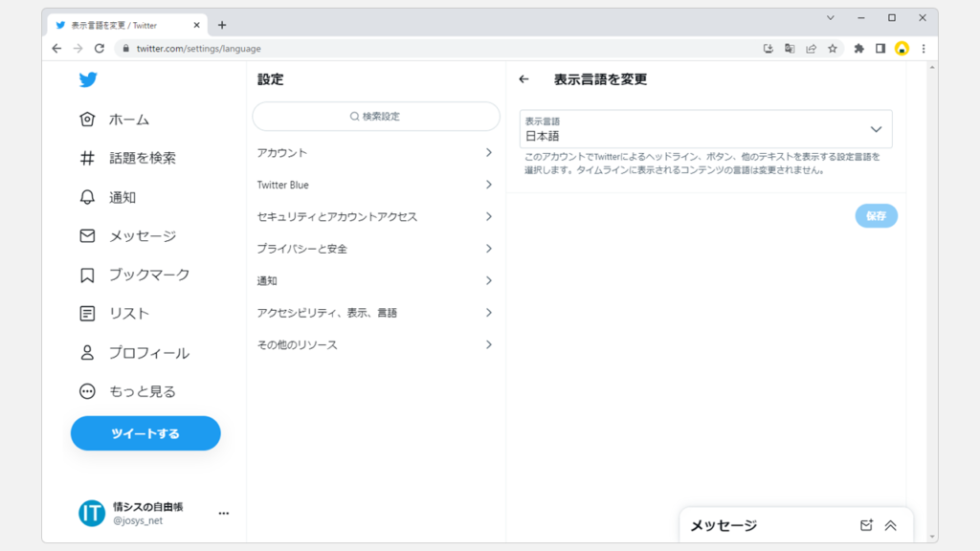Image resolution: width=980 pixels, height=551 pixels.
Task: Open Twitter Blue settings section
Action: [375, 185]
